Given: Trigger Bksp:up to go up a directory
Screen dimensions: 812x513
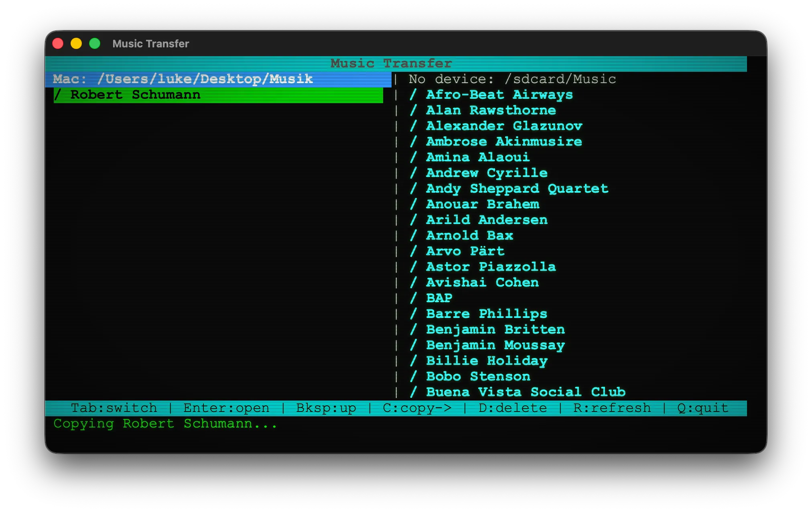Looking at the screenshot, I should click(325, 407).
